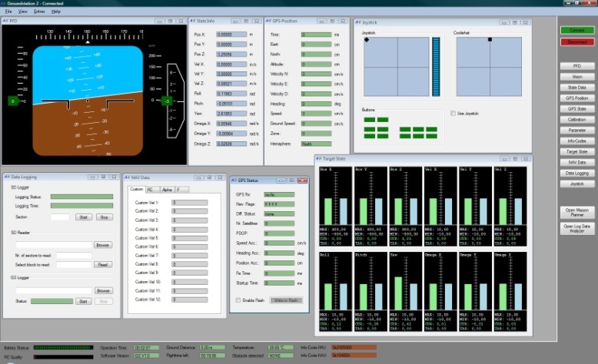Click the SD Logger Sector input field
The height and width of the screenshot is (364, 598).
[60, 217]
